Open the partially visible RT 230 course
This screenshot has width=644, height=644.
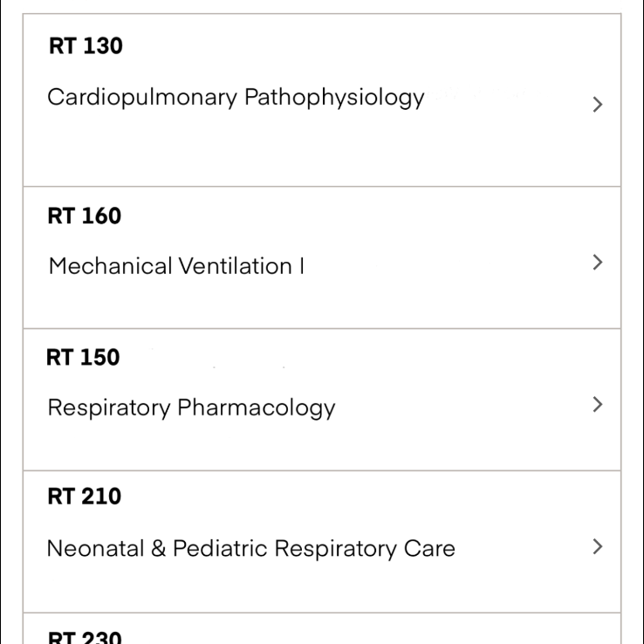(84, 637)
